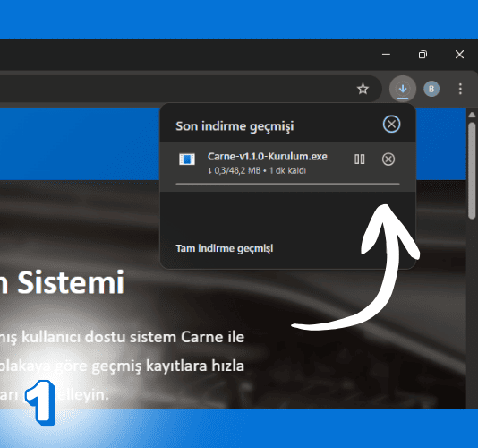Click the download progress bar
Screen dimensions: 478x448
(287, 185)
